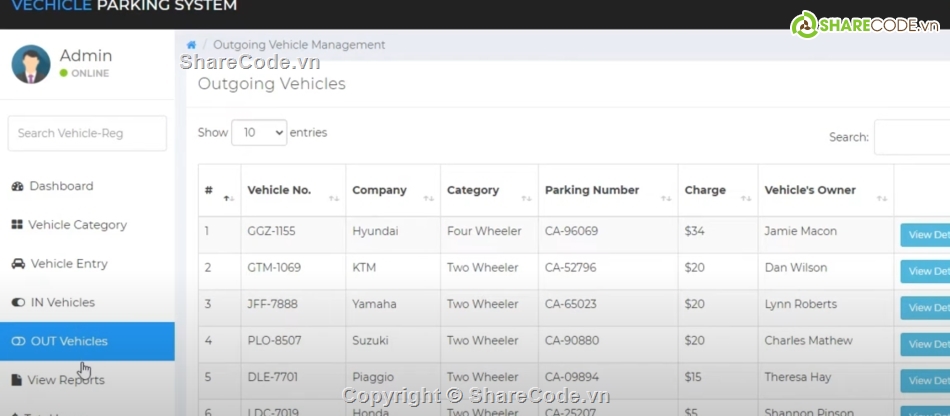This screenshot has width=950, height=416.
Task: Sort by Parking Number column arrows
Action: [666, 198]
